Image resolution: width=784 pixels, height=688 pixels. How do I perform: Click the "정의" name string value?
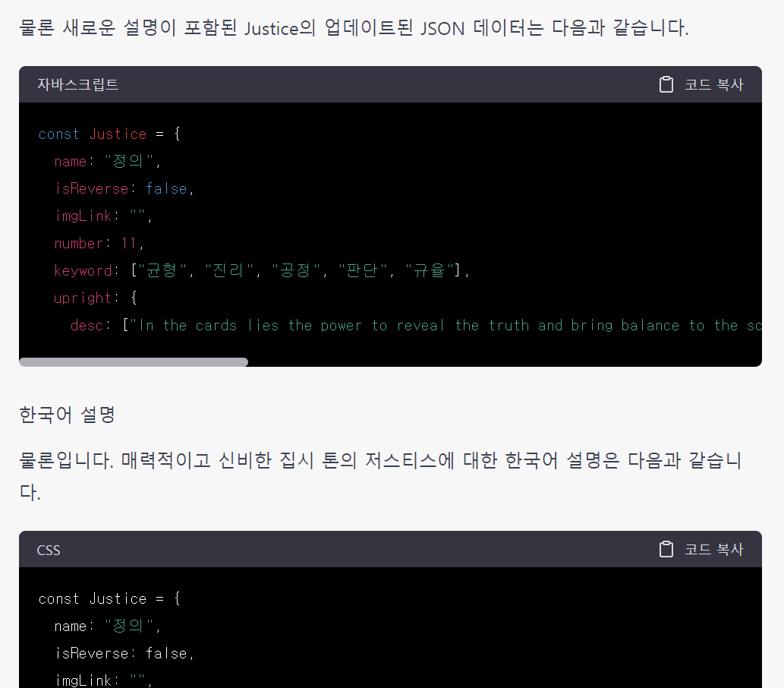point(126,161)
